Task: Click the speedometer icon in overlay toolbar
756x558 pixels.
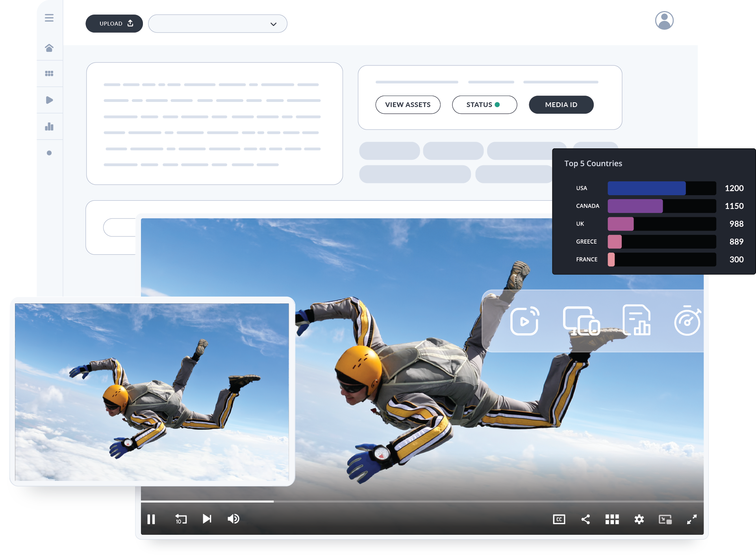Action: (x=688, y=321)
